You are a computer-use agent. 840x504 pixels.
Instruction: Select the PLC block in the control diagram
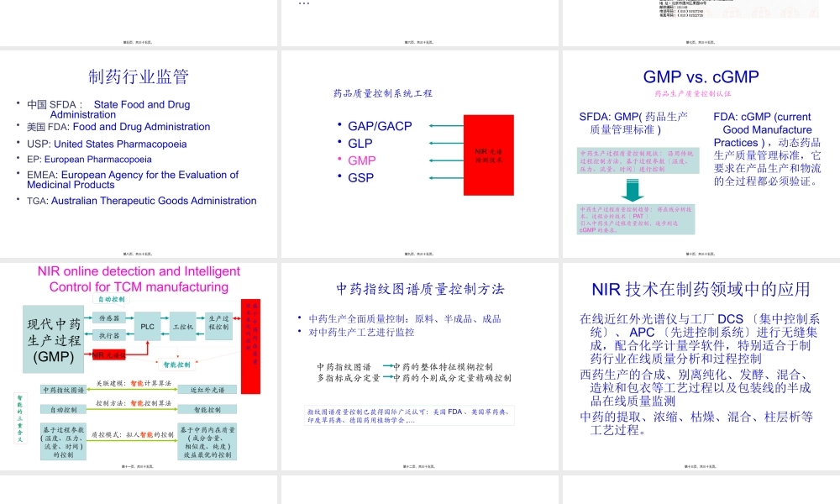[147, 325]
